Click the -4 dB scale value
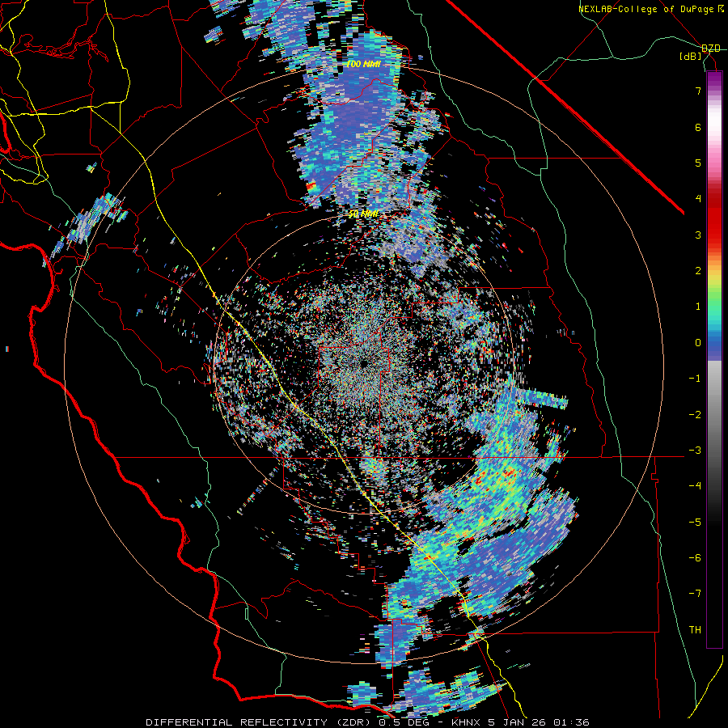This screenshot has width=728, height=728. point(695,486)
